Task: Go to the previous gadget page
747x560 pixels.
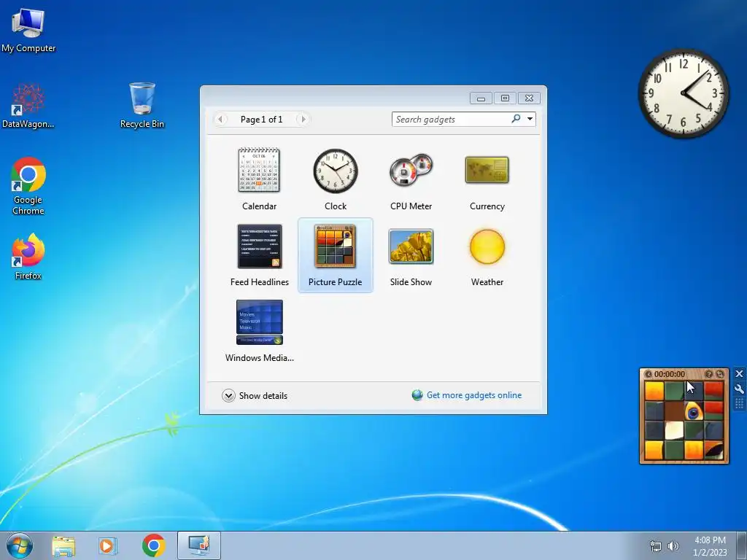Action: click(220, 119)
